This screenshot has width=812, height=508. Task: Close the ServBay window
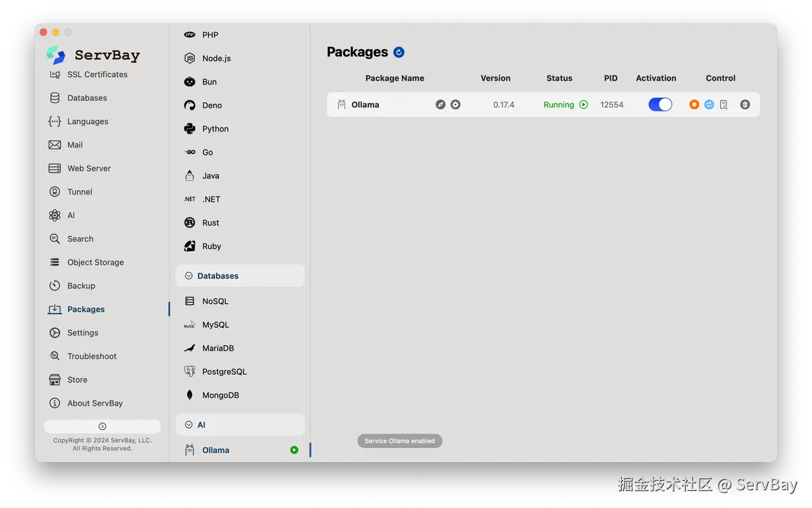tap(44, 32)
